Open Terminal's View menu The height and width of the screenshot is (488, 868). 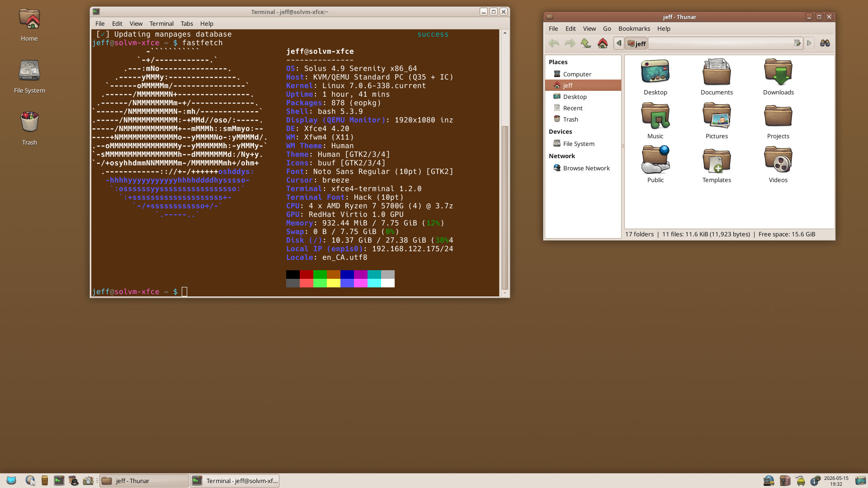click(x=136, y=23)
